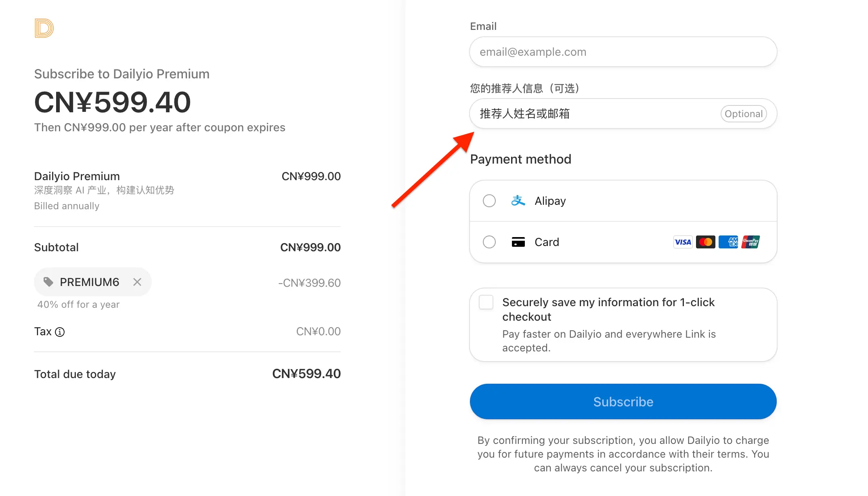The width and height of the screenshot is (868, 496).
Task: Select the Card payment method
Action: pyautogui.click(x=489, y=242)
